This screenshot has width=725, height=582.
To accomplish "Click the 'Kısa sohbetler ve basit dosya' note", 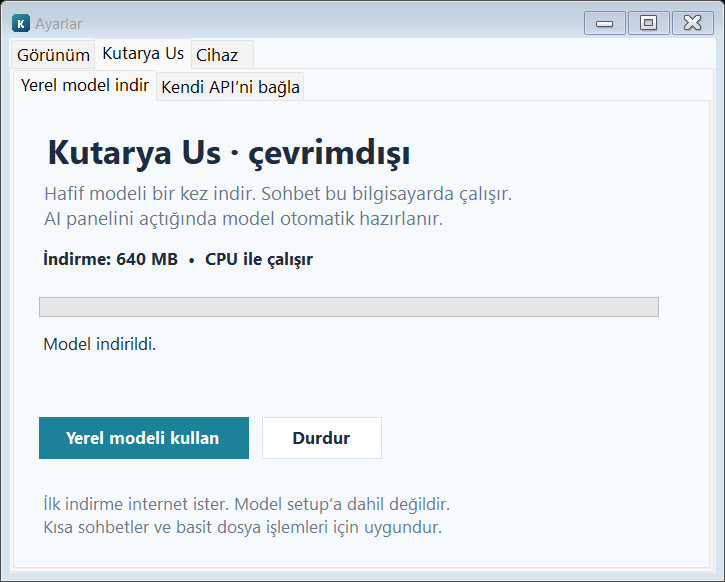I will coord(242,527).
